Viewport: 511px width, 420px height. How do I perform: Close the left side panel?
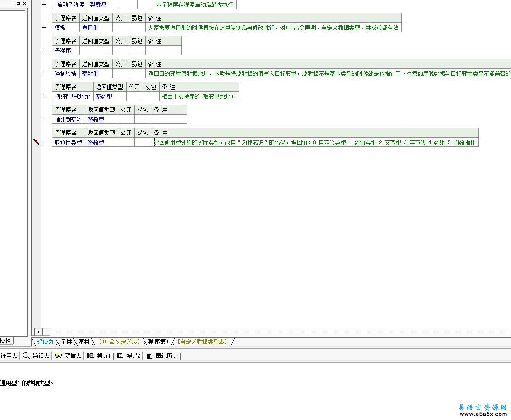[x=24, y=3]
